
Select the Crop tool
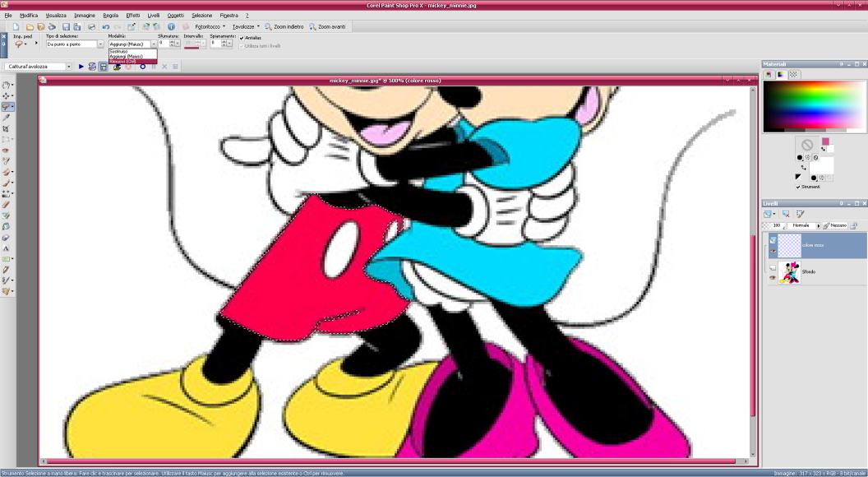6,128
